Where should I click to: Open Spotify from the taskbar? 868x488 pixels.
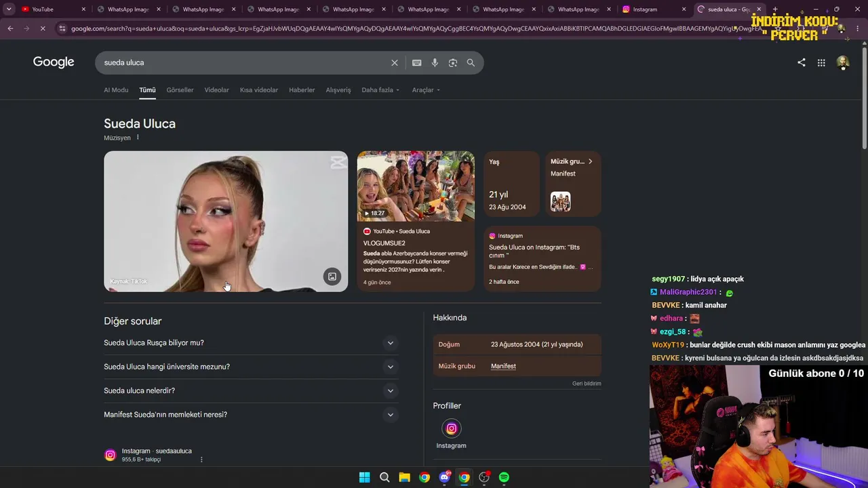point(504,477)
